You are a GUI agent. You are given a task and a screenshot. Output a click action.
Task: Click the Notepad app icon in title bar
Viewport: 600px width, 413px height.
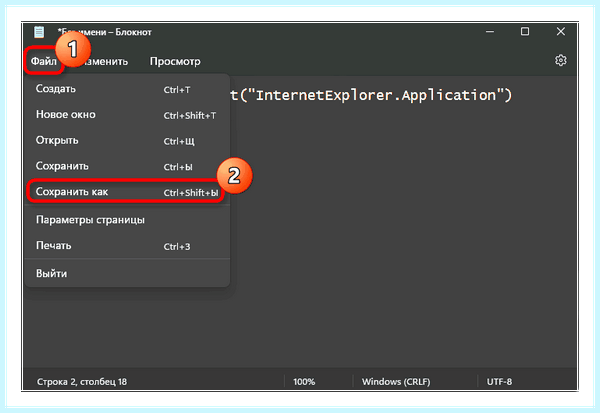click(x=39, y=32)
